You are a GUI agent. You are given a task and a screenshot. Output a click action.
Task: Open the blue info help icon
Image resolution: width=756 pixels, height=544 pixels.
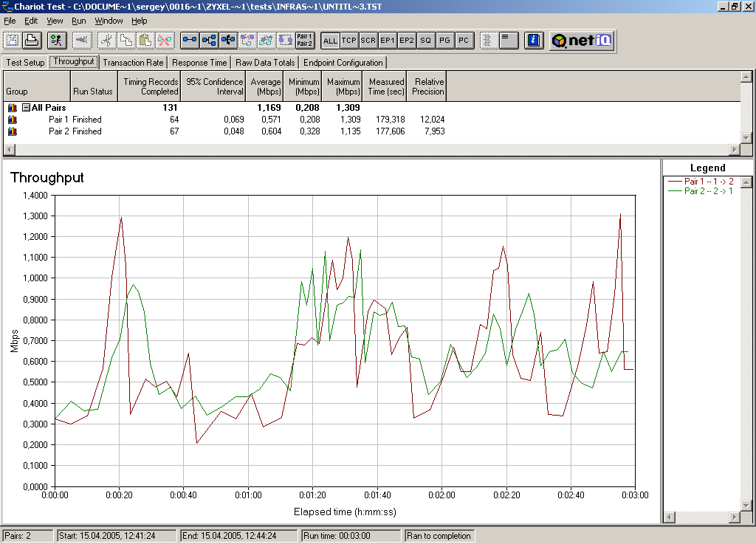(535, 41)
